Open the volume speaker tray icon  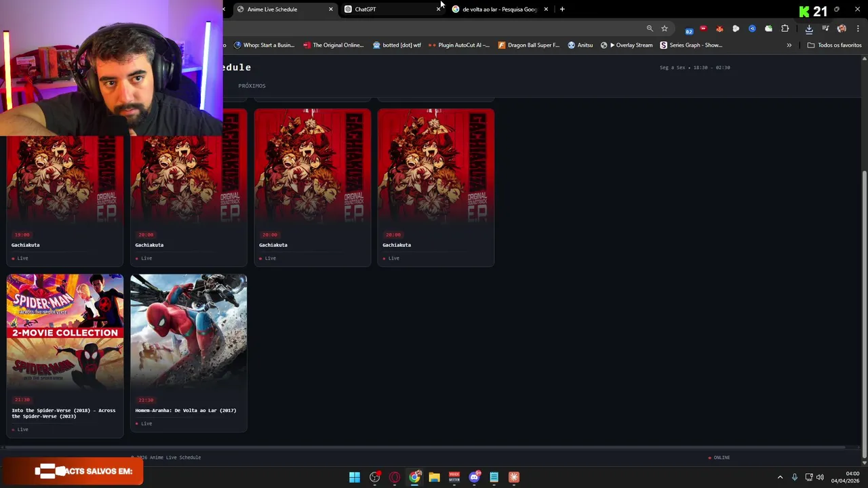(820, 477)
